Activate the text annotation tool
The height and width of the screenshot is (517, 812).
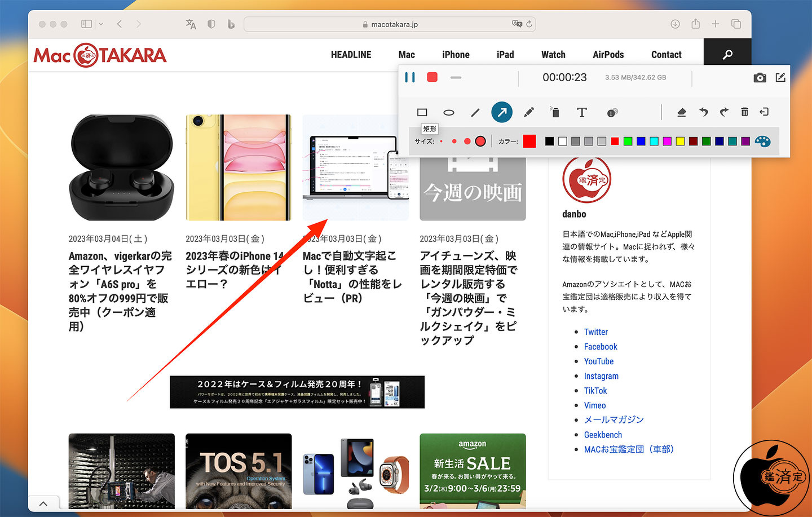582,112
